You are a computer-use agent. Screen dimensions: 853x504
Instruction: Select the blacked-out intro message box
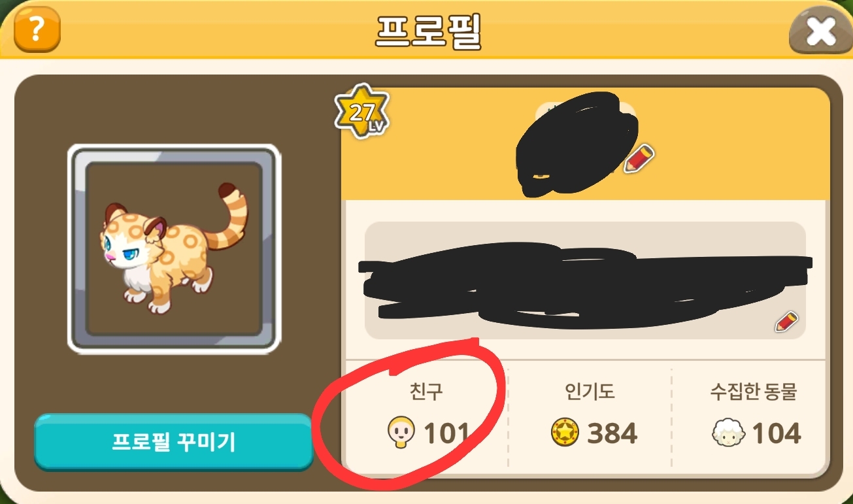coord(585,280)
